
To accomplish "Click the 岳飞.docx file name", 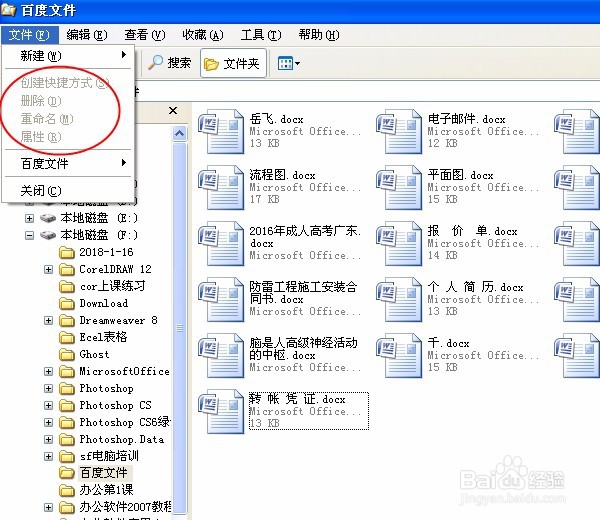I will [x=276, y=119].
